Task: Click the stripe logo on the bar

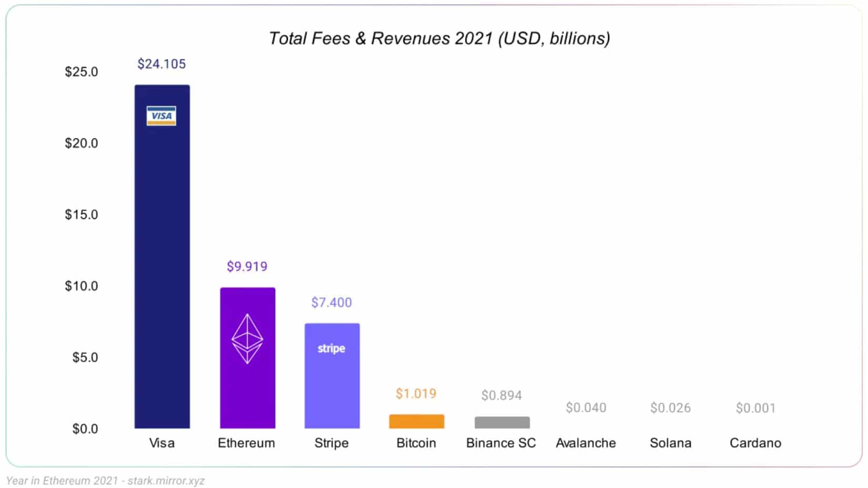Action: point(331,348)
